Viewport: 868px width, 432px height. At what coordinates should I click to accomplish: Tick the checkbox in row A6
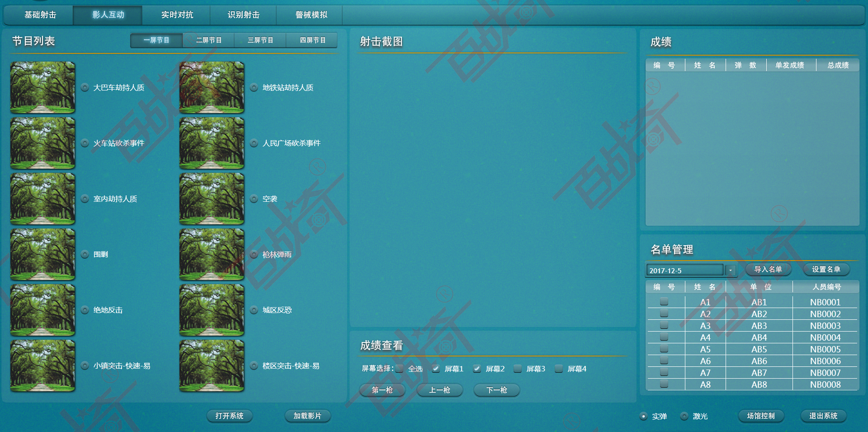[664, 360]
